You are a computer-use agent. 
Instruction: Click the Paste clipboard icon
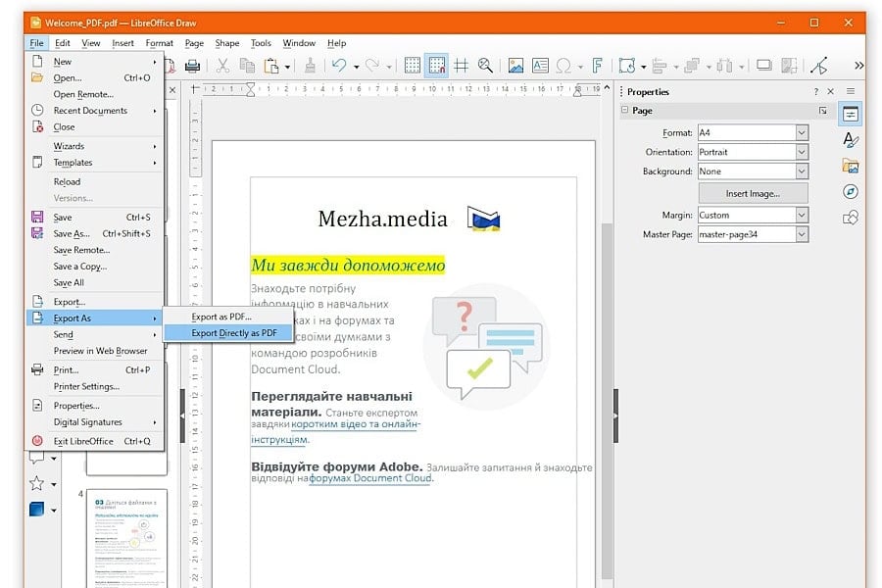coord(271,66)
